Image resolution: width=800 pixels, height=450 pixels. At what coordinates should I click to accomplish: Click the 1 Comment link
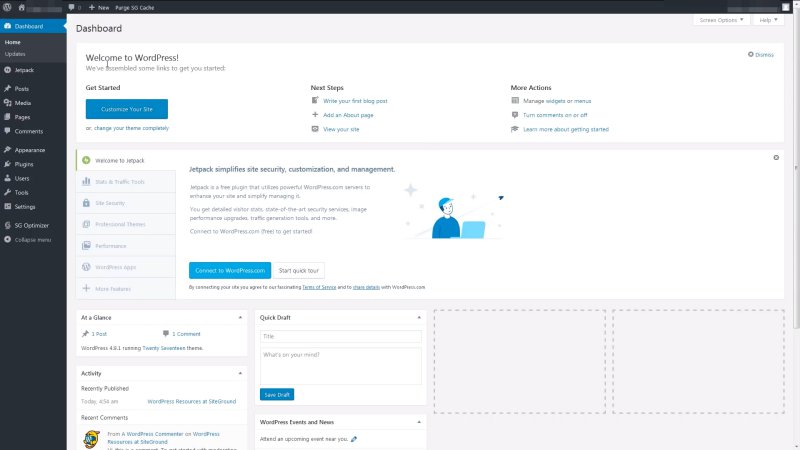tap(186, 334)
